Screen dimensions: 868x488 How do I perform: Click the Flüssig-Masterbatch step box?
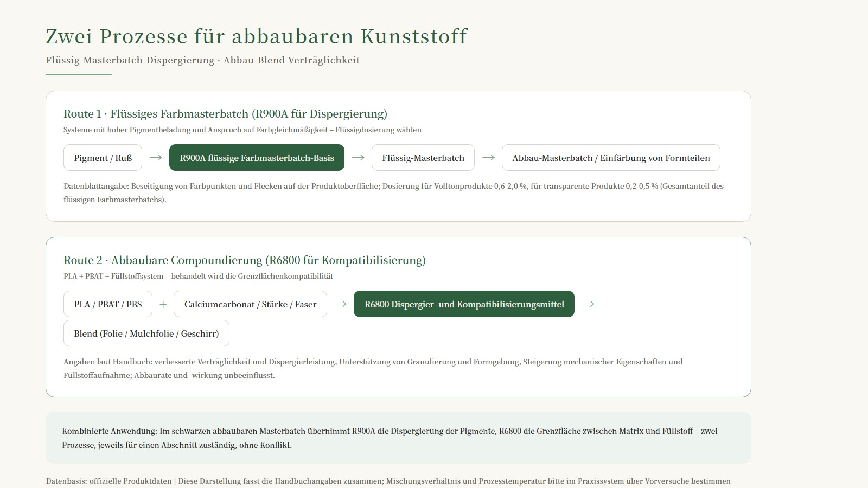point(423,158)
